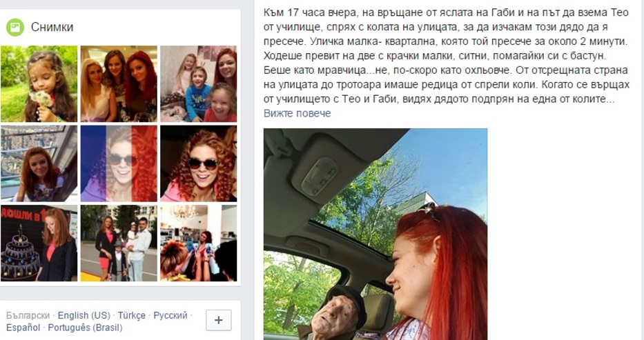Viewport: 644px width, 340px height.
Task: Open thumbnail of girl blowing dandelion
Action: pyautogui.click(x=39, y=83)
